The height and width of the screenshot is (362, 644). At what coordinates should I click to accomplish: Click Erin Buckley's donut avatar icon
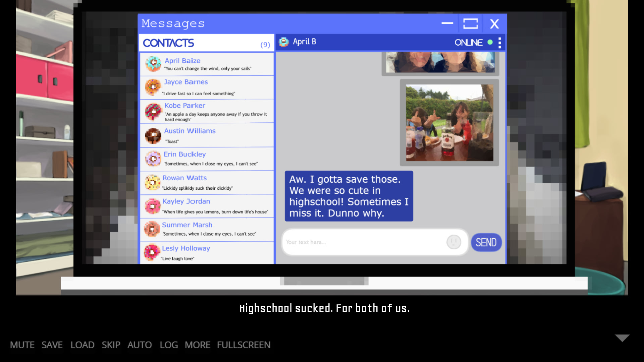click(x=153, y=159)
